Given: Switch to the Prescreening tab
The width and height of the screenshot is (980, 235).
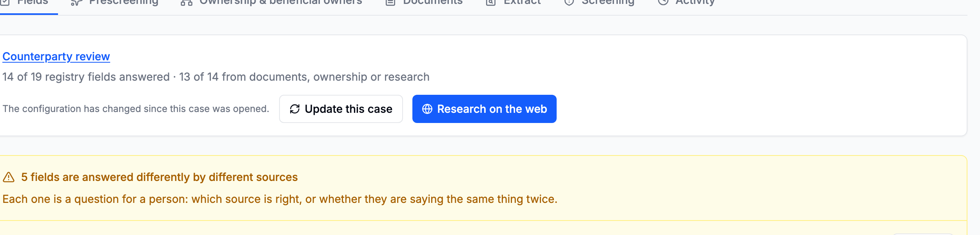Looking at the screenshot, I should tap(114, 3).
